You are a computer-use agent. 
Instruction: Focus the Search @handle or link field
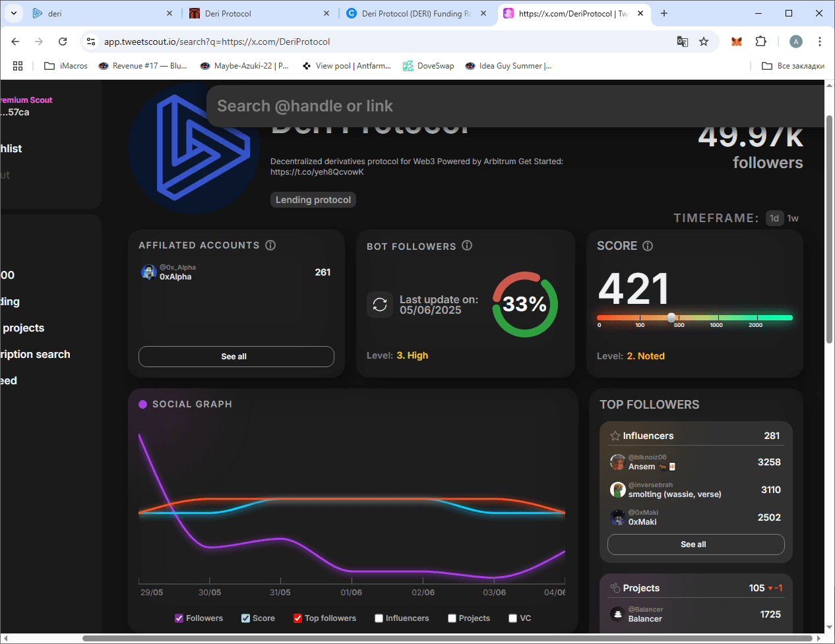pos(514,106)
